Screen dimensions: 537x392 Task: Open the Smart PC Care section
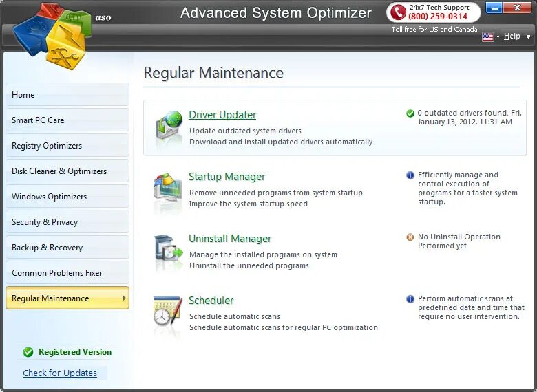pos(67,120)
